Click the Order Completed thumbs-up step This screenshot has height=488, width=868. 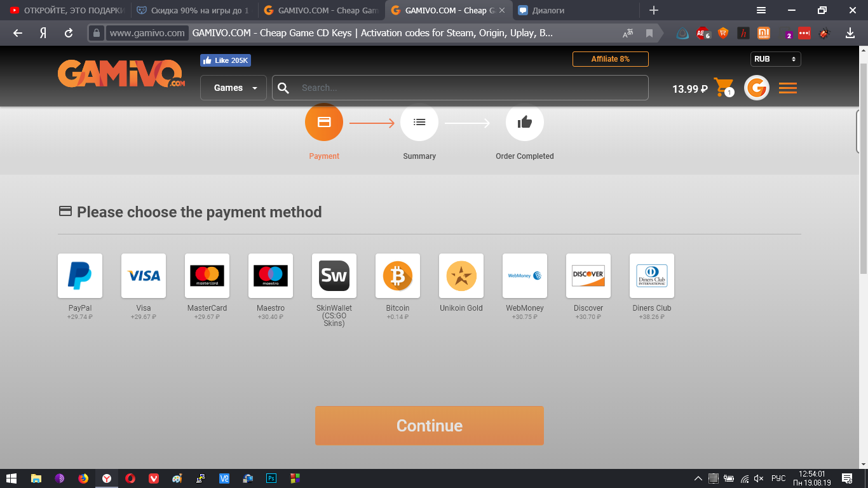525,122
